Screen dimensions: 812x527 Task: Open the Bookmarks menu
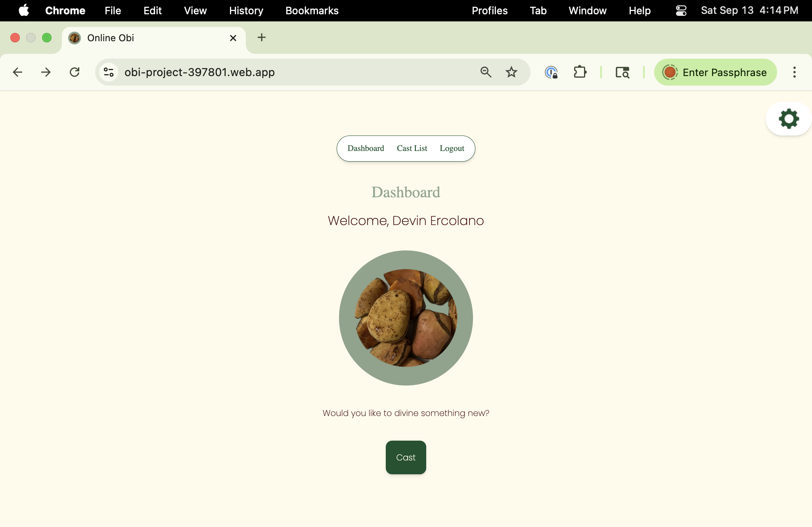[x=312, y=10]
